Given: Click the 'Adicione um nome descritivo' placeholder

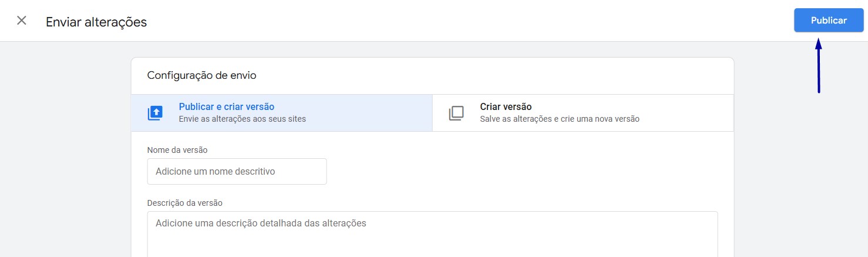Looking at the screenshot, I should [216, 171].
